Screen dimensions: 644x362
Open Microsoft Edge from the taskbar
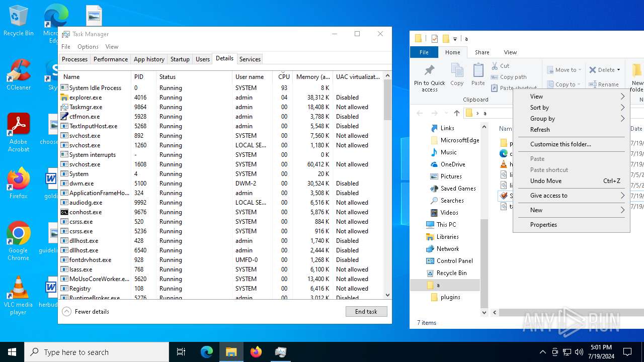207,352
